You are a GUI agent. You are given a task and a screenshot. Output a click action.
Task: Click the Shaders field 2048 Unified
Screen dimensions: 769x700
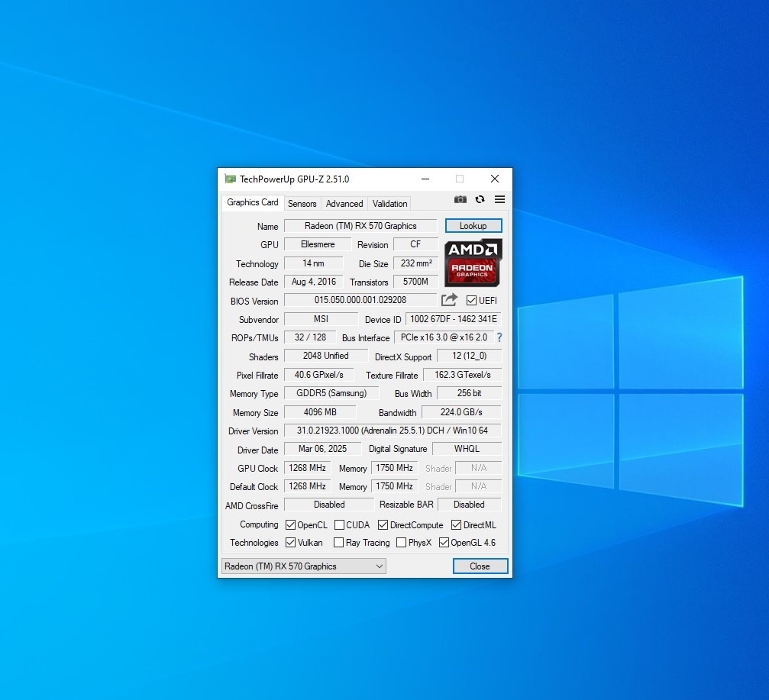326,356
